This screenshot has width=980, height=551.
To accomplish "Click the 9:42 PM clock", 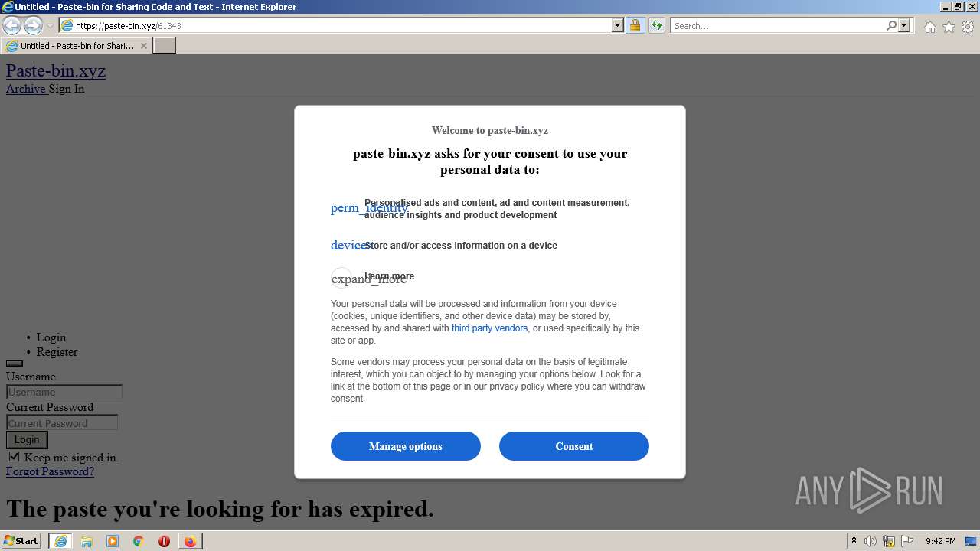I will click(940, 541).
